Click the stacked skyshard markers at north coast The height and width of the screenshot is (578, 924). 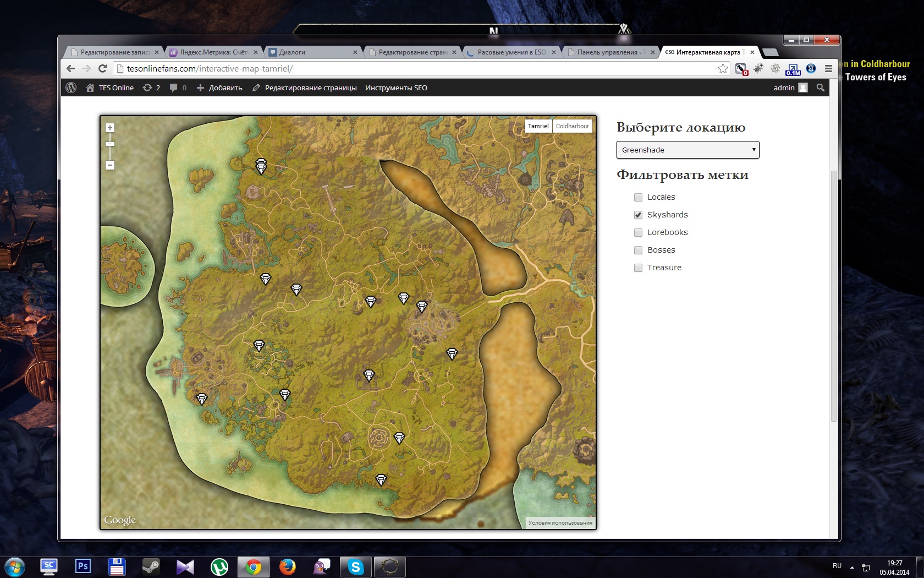pos(261,166)
